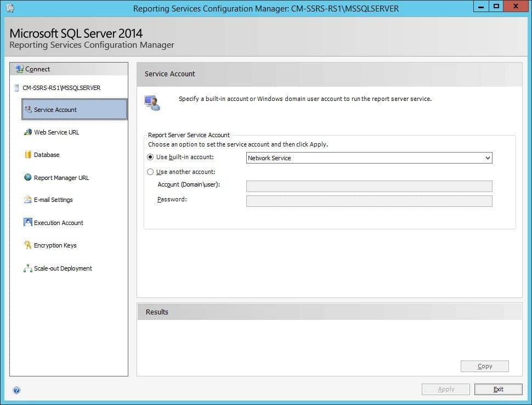Select CM-SSRS-RS1\MSSQLSERVER server node
The height and width of the screenshot is (405, 532).
(x=61, y=88)
